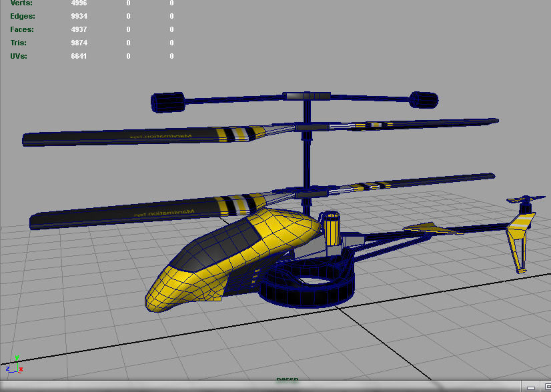Click the Edges count value 9934
This screenshot has height=392, width=551.
tap(79, 16)
